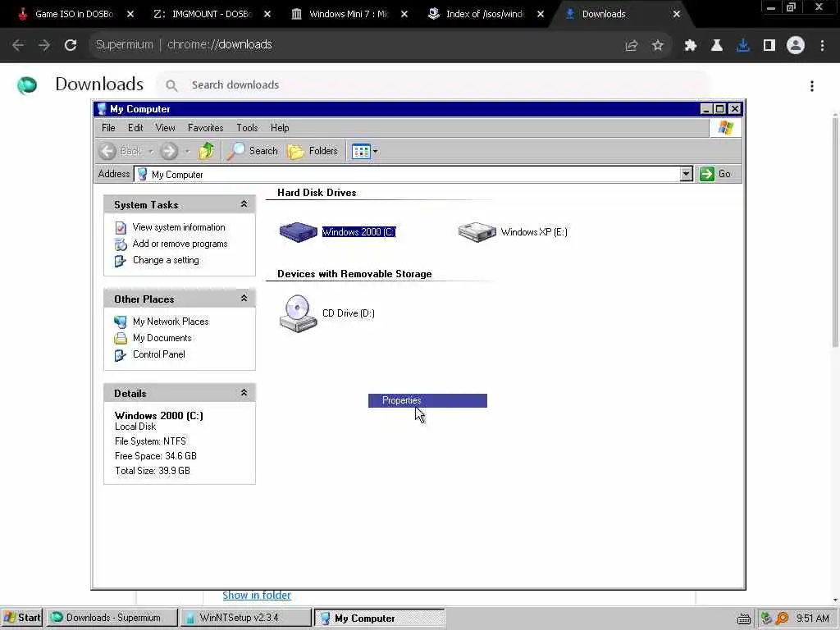Click the keyboard tray icon
Viewport: 840px width, 630px height.
(743, 619)
